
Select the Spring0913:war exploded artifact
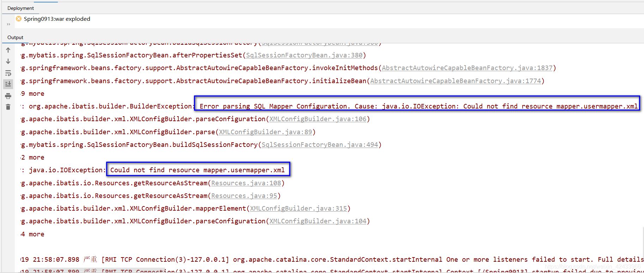pyautogui.click(x=57, y=19)
